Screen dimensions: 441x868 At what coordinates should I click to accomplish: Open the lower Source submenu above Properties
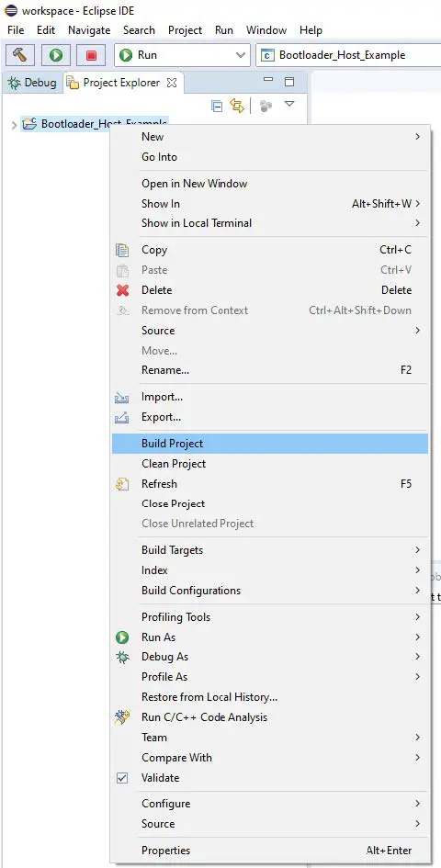(270, 824)
